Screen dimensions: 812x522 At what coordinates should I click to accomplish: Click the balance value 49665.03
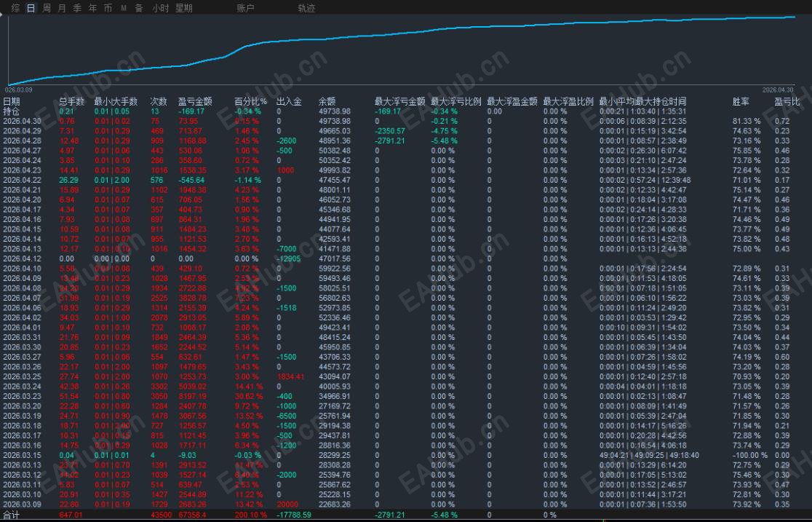coord(335,131)
